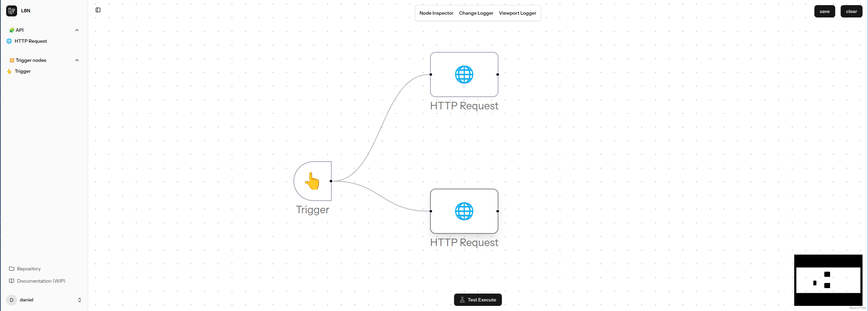
Task: Click the daniel user avatar
Action: tap(12, 300)
